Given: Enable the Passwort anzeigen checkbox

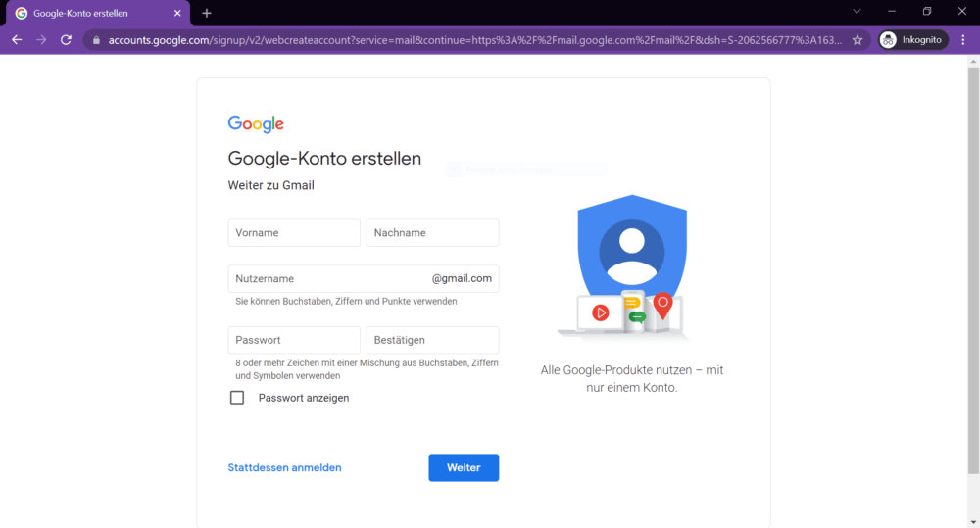Looking at the screenshot, I should point(237,398).
